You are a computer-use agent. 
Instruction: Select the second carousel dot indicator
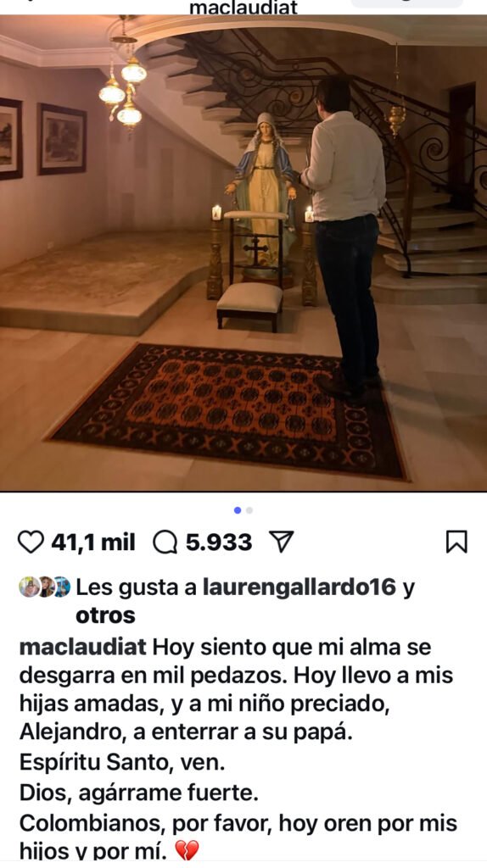click(249, 510)
